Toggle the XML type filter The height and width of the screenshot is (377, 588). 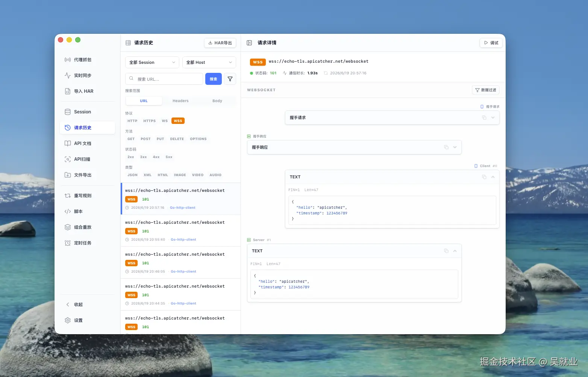pyautogui.click(x=148, y=175)
